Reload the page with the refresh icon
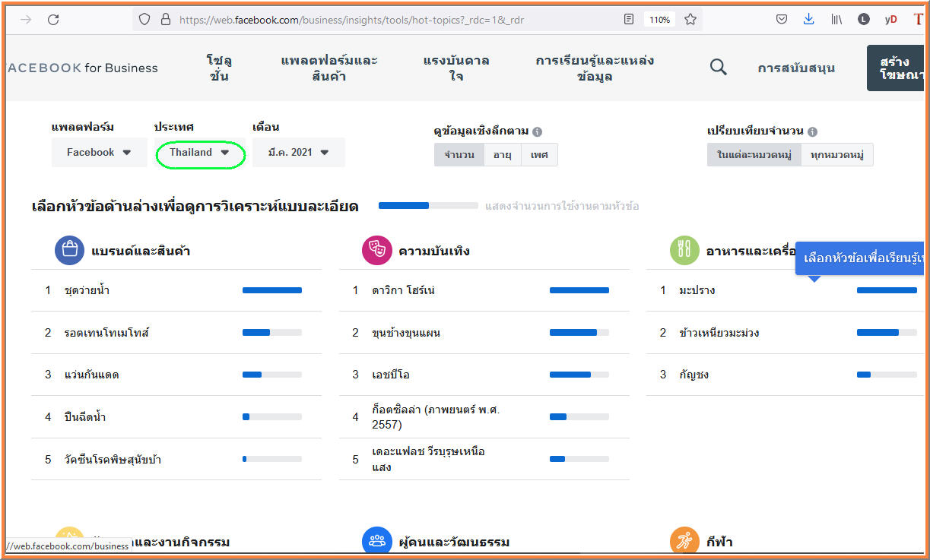The width and height of the screenshot is (930, 560). tap(53, 20)
